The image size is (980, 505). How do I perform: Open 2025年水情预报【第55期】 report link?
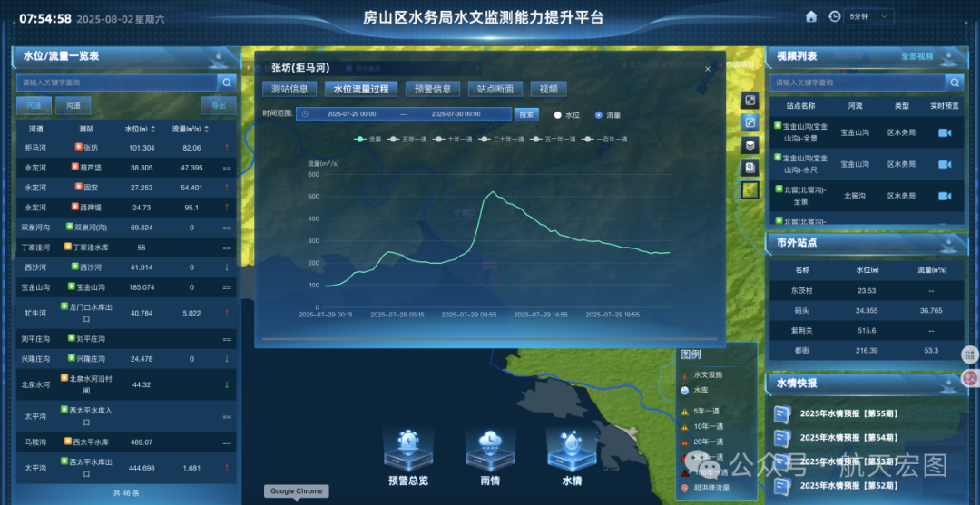coord(848,414)
